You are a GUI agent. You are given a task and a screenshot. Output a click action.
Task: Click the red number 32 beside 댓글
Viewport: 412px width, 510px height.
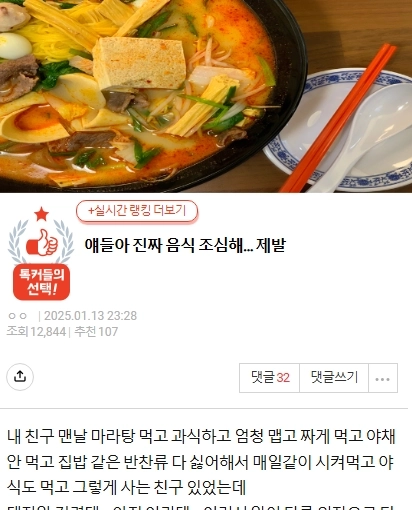[x=283, y=378]
